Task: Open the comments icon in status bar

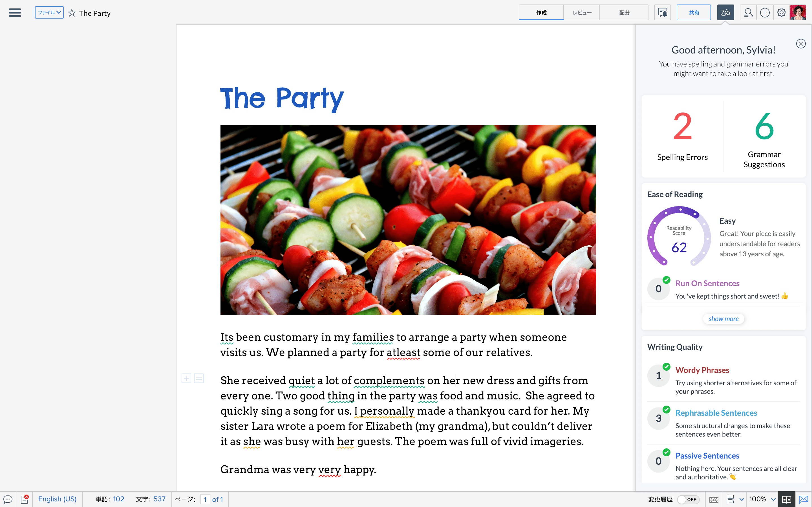Action: pyautogui.click(x=8, y=499)
